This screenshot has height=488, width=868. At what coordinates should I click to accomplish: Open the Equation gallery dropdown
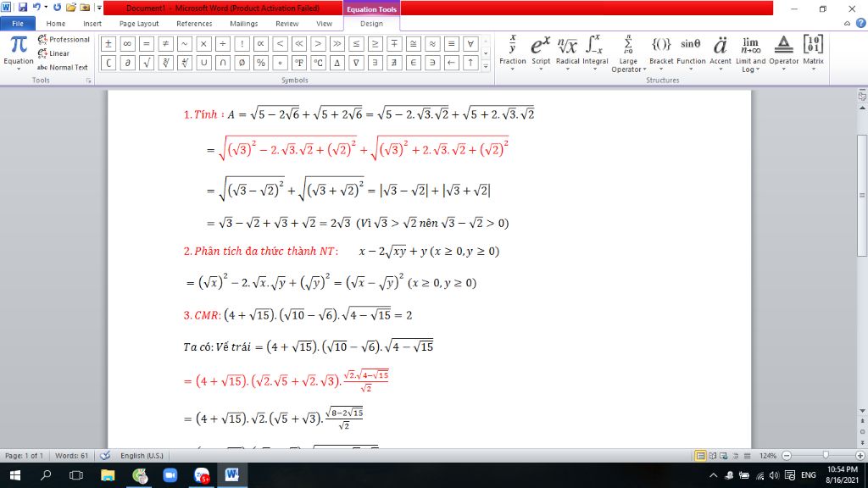(x=19, y=53)
